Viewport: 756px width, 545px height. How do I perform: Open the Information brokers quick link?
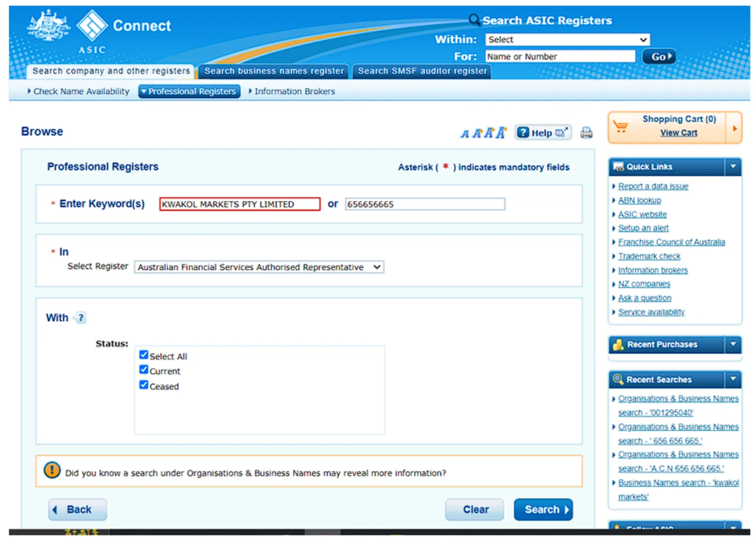point(653,270)
